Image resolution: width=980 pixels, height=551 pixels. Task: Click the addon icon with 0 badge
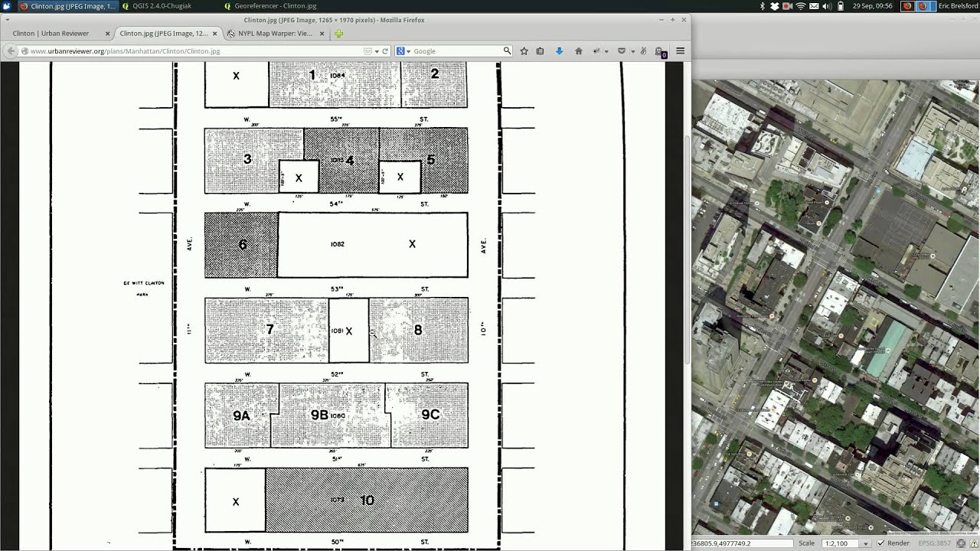click(x=660, y=52)
